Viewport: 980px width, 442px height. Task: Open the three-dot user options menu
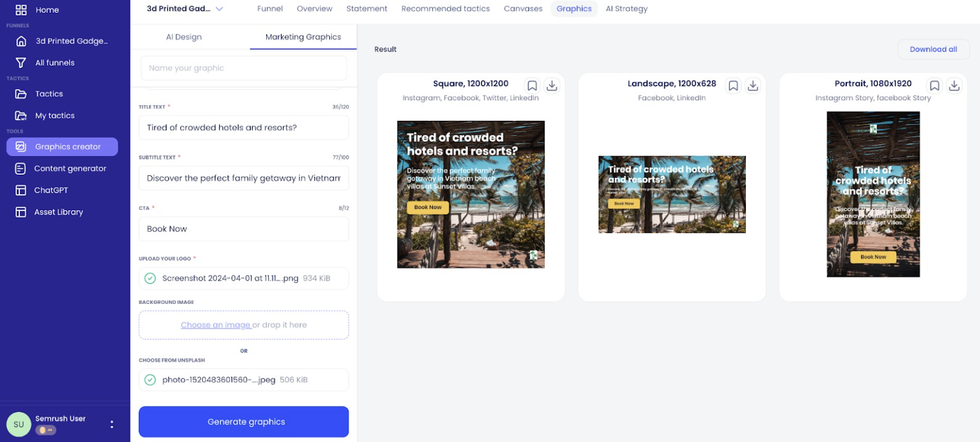pyautogui.click(x=111, y=425)
